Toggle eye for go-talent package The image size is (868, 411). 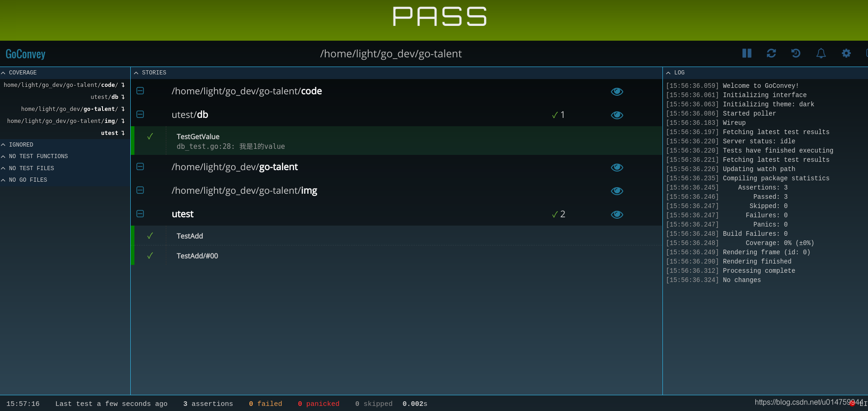[x=617, y=167]
